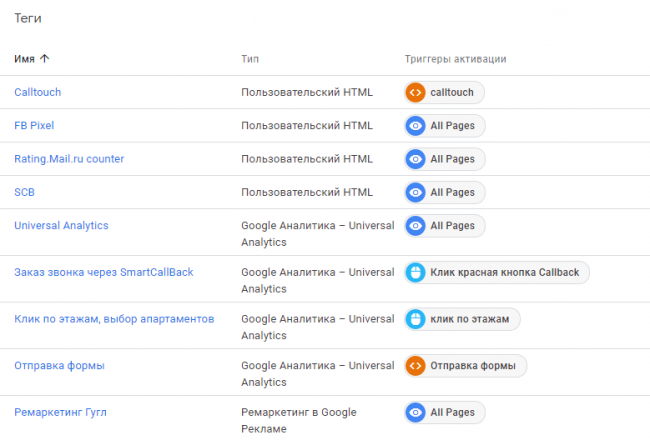
Task: Open the Rating.Mail.ru counter tag
Action: click(x=69, y=159)
